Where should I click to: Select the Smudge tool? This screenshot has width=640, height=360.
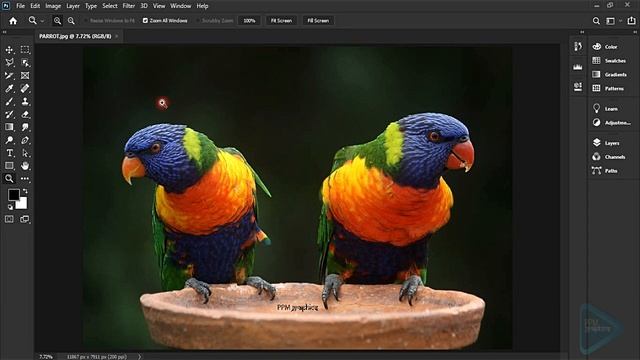click(x=25, y=127)
